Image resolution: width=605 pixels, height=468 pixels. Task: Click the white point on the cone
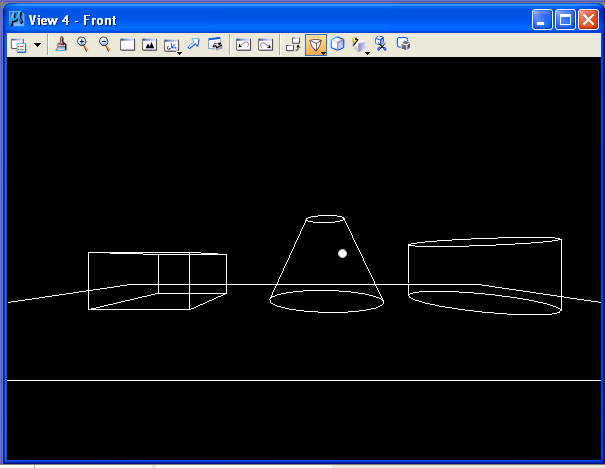tap(342, 253)
